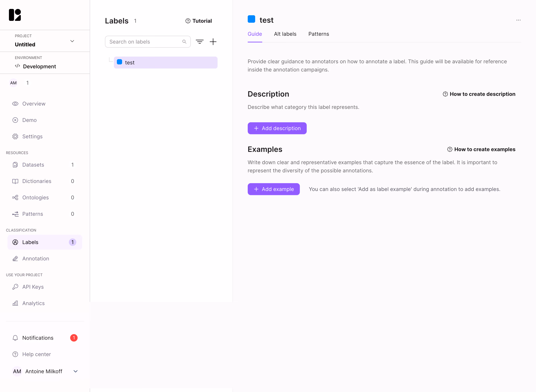
Task: Expand the Antoine Milkoff user menu
Action: pyautogui.click(x=76, y=371)
